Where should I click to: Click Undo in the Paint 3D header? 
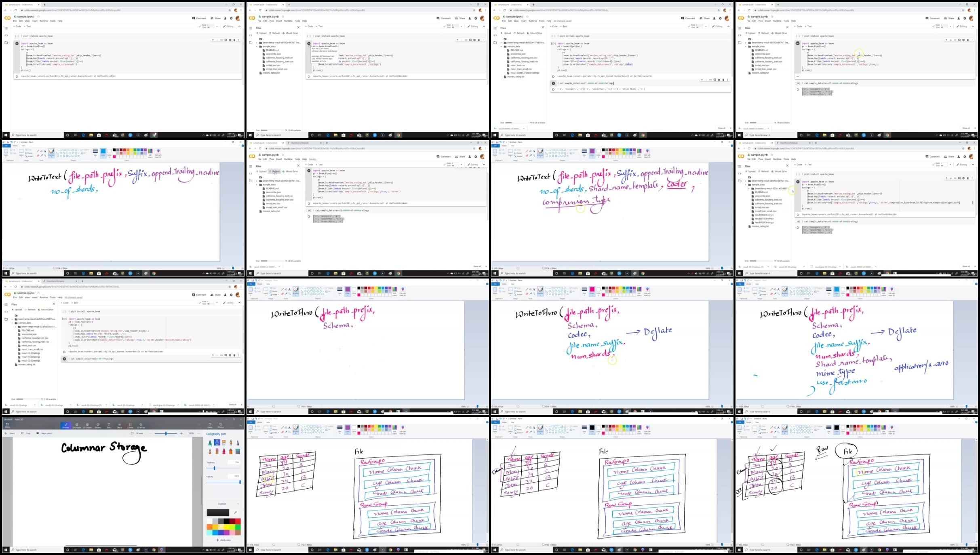click(x=210, y=425)
